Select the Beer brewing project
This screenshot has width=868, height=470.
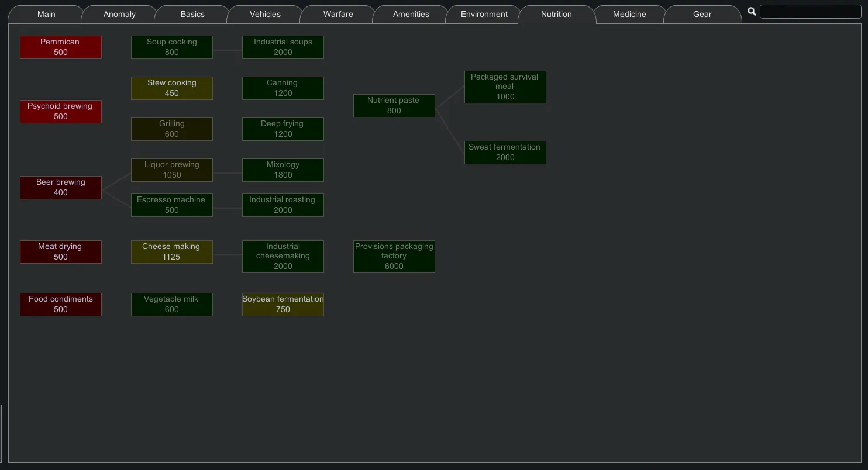tap(61, 187)
